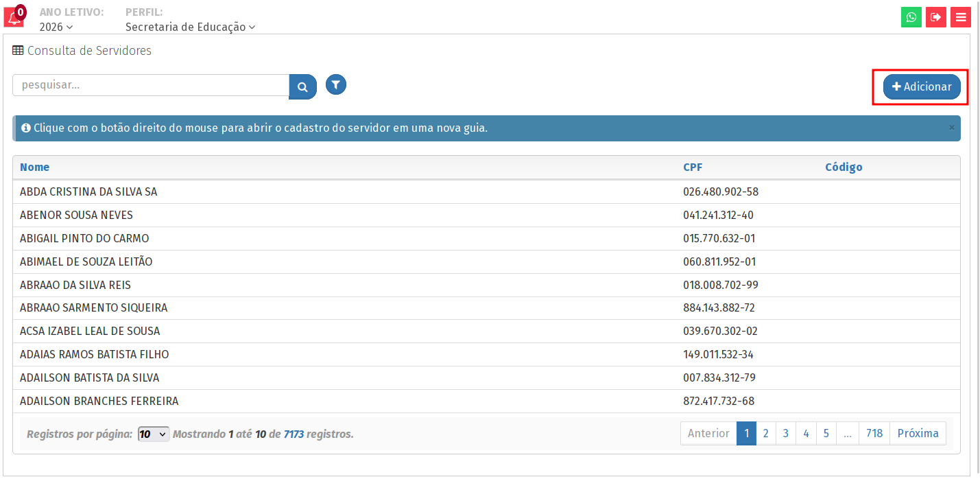Open the funnel filter options

[335, 85]
